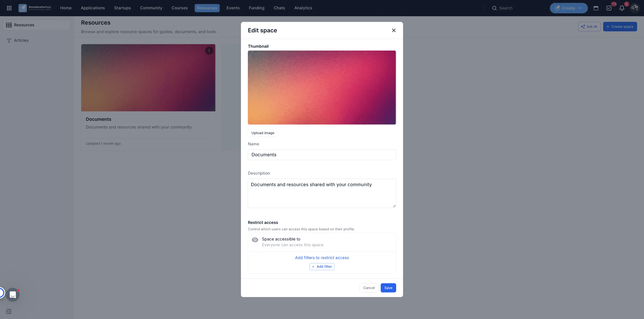Click the Thumbnail gradient image in dialog
This screenshot has height=319, width=644.
tap(322, 88)
